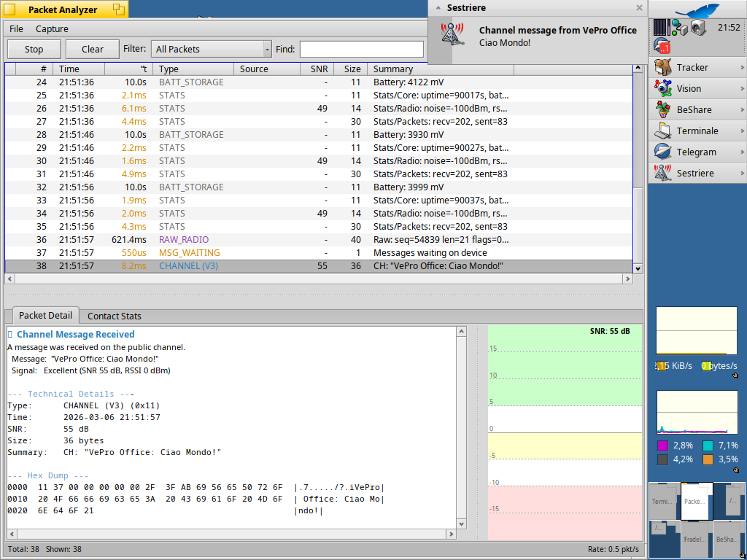Click the orange 3,5% CPU swatch

[708, 459]
